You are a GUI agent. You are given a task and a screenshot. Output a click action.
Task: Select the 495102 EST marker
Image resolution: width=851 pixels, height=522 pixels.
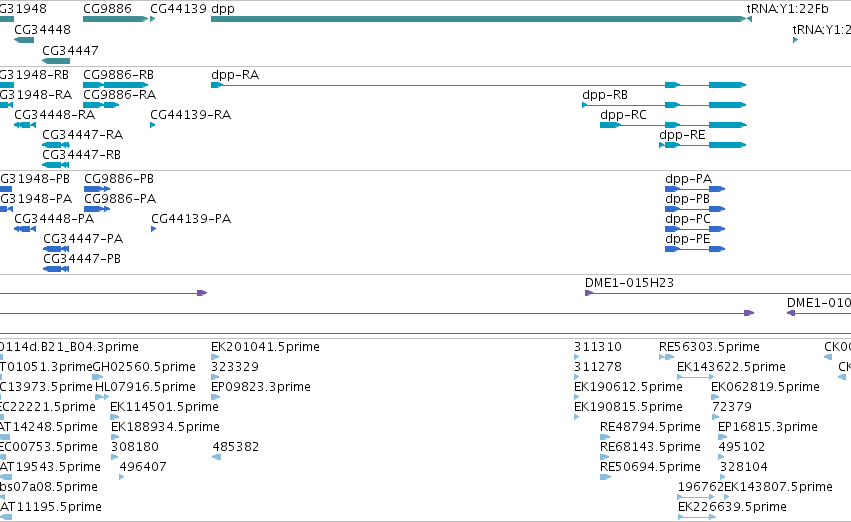tap(721, 457)
